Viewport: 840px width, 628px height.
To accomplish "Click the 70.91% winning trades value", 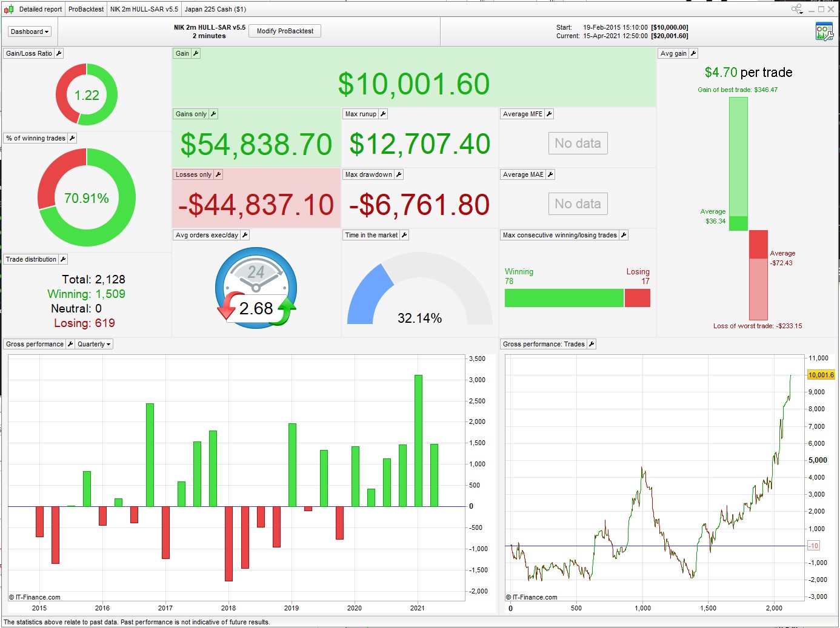I will point(87,199).
